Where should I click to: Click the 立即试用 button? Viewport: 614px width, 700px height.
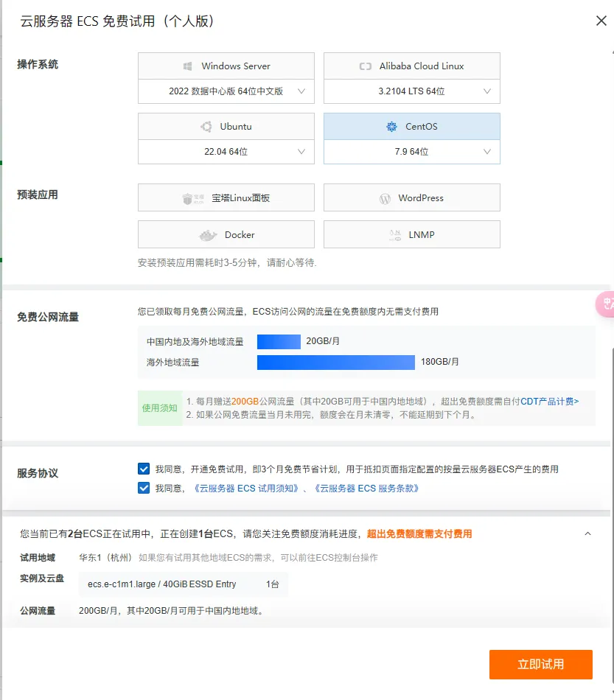(x=541, y=665)
